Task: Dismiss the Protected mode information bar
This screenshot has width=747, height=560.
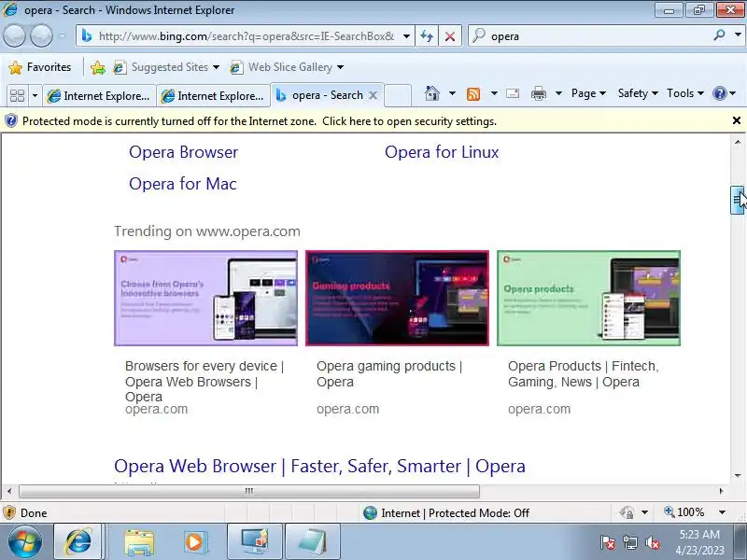Action: tap(737, 121)
